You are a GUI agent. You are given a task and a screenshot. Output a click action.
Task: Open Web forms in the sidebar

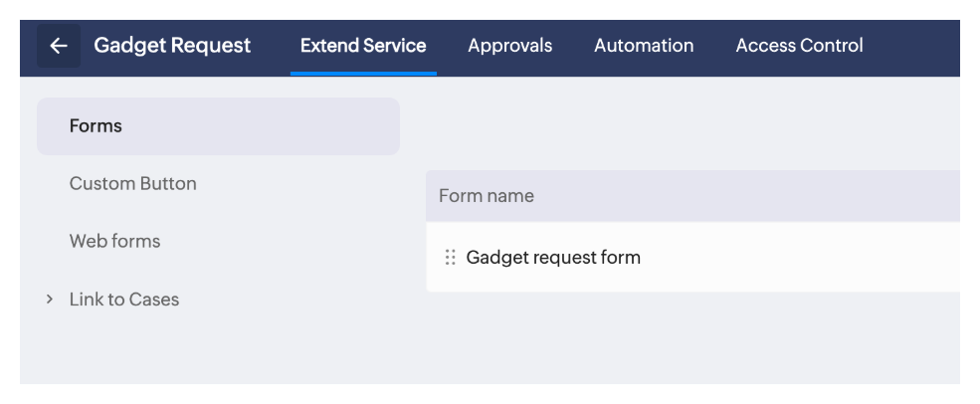pyautogui.click(x=114, y=242)
